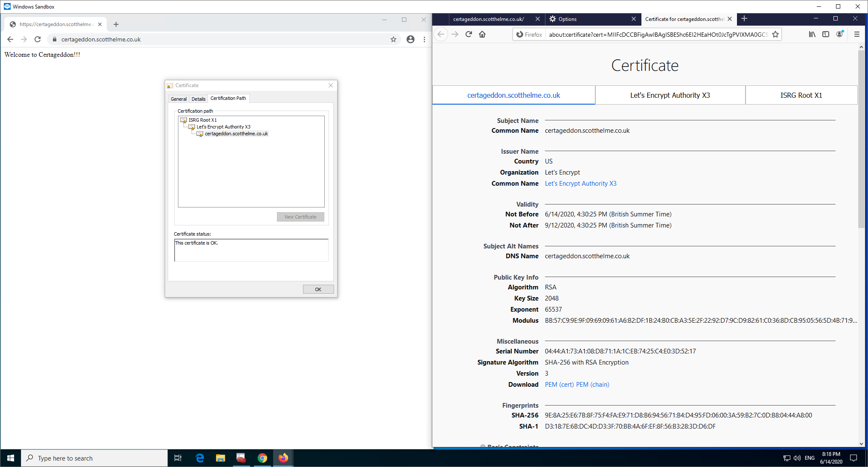Click Chrome bookmark star icon
Image resolution: width=868 pixels, height=467 pixels.
[393, 39]
